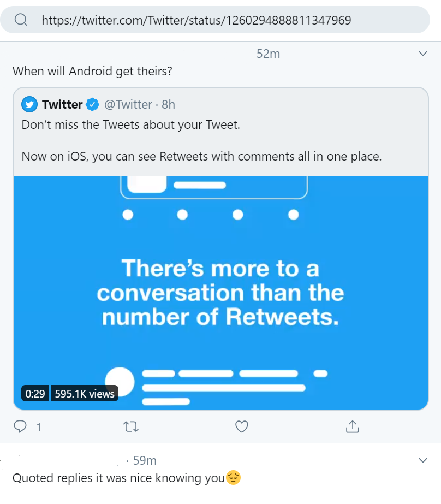Image resolution: width=441 pixels, height=504 pixels.
Task: Click the Twitter bird avatar in quoted tweet
Action: 29,104
